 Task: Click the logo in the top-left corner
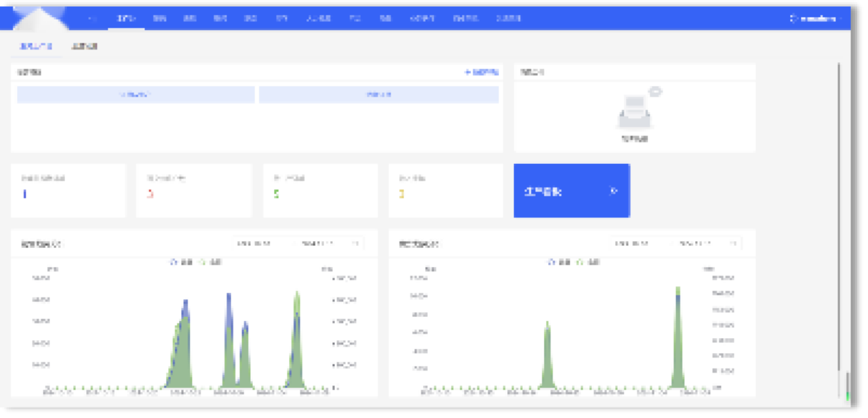point(39,18)
